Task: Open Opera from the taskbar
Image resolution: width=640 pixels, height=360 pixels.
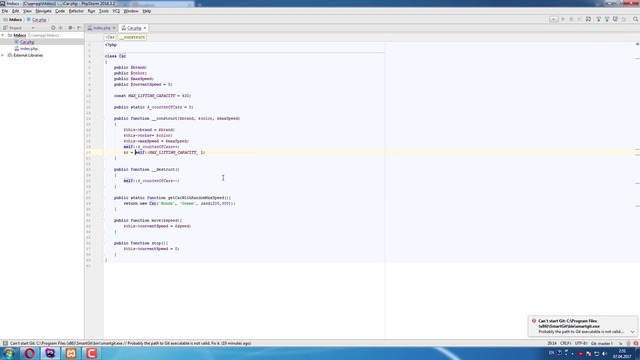Action: coord(29,353)
